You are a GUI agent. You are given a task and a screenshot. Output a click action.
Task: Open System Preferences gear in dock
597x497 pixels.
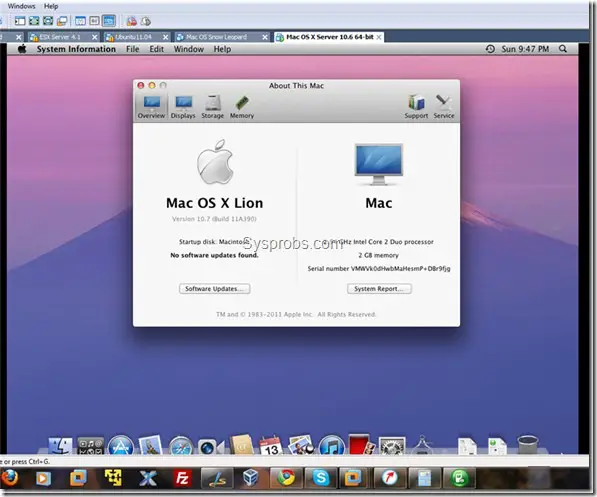pyautogui.click(x=392, y=446)
